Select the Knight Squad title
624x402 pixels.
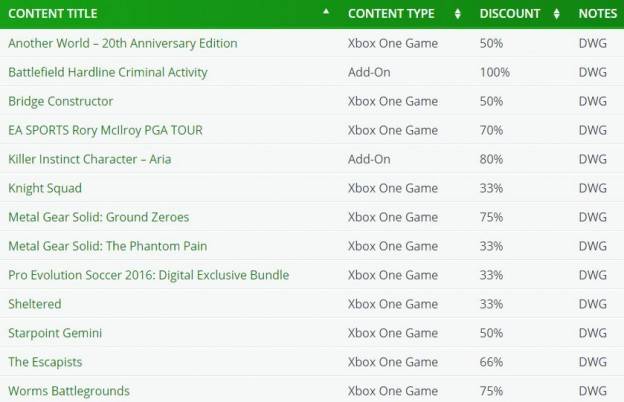45,188
